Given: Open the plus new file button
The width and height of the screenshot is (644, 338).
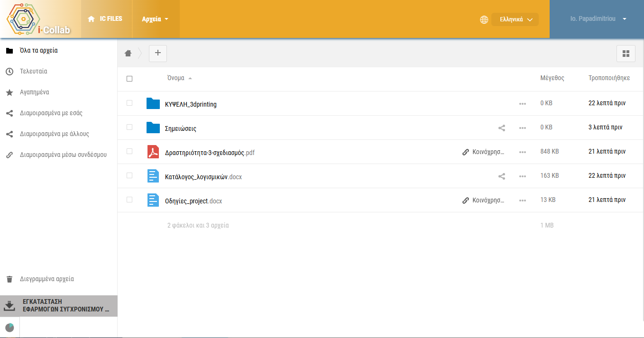Looking at the screenshot, I should [158, 54].
